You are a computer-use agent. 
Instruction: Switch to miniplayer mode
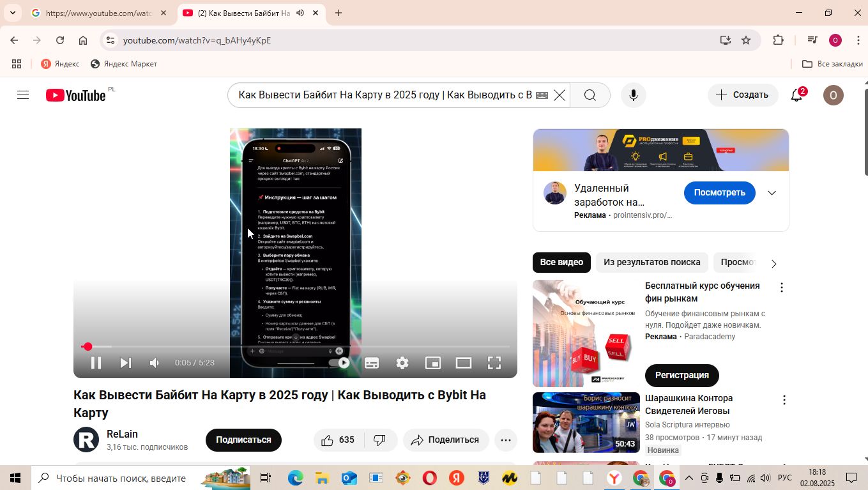[x=433, y=363]
